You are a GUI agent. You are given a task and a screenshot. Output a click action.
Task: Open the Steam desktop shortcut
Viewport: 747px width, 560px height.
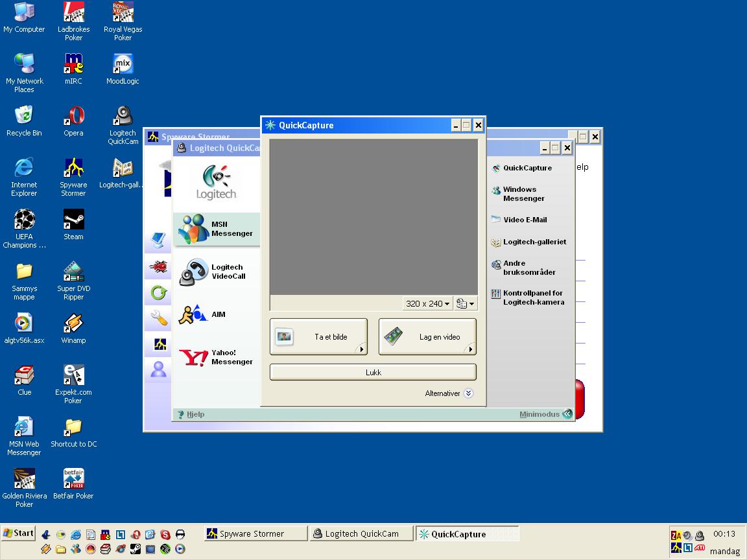(x=73, y=220)
